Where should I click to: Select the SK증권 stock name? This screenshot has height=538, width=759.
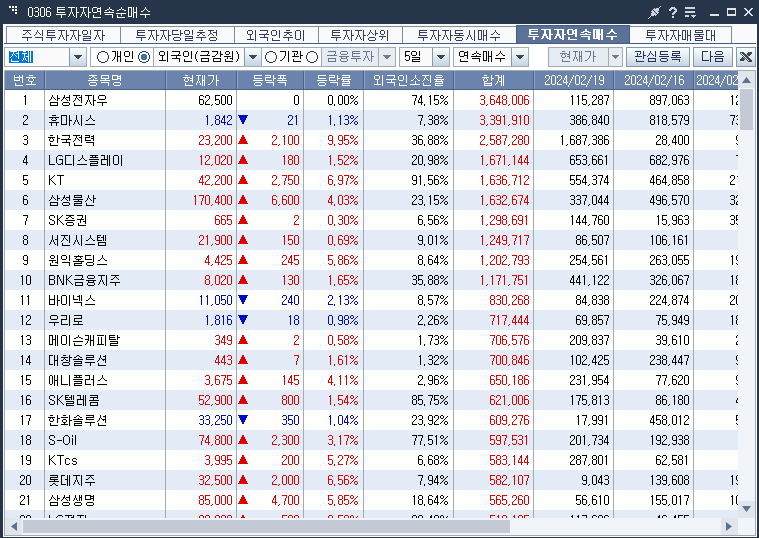pyautogui.click(x=68, y=220)
